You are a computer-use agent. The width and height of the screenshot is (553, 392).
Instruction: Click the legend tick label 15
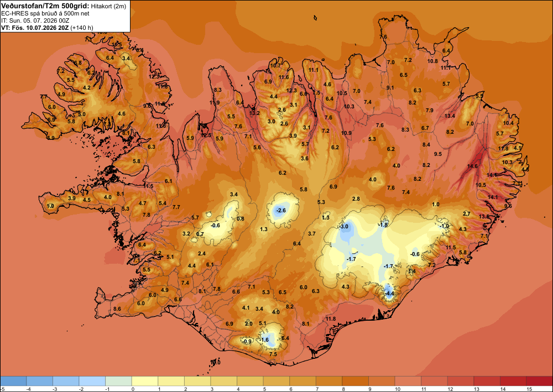pos(529,389)
